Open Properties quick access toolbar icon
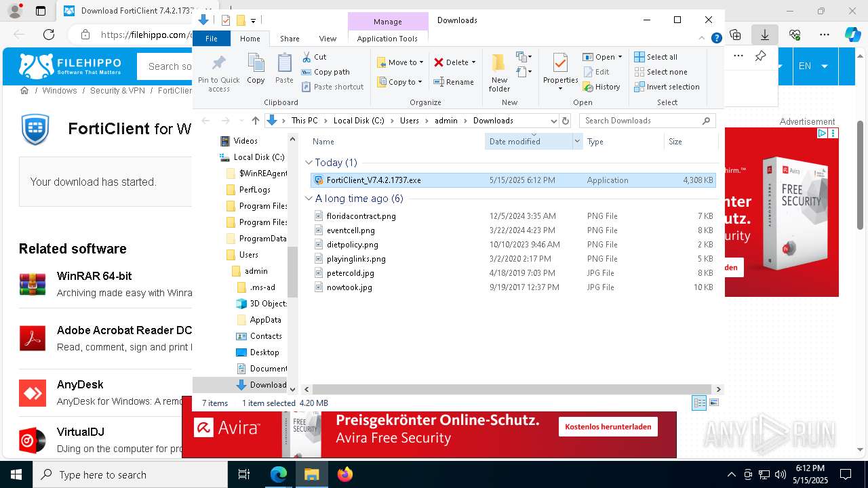 click(226, 20)
